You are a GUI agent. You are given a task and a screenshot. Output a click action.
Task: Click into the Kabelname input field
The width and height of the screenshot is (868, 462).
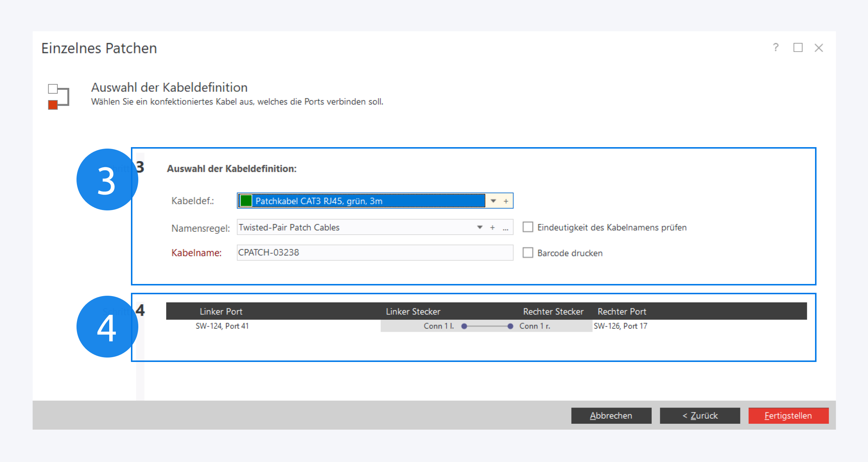click(x=374, y=253)
